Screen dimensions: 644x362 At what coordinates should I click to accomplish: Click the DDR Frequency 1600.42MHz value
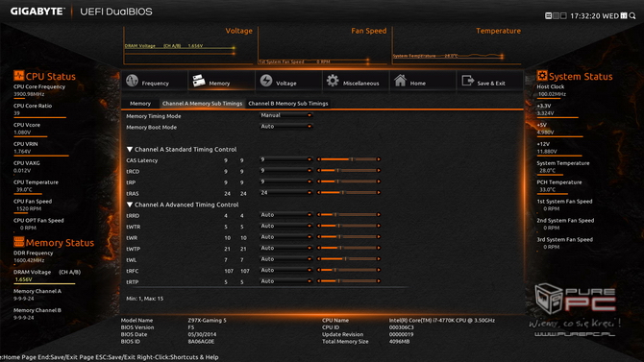click(x=29, y=260)
